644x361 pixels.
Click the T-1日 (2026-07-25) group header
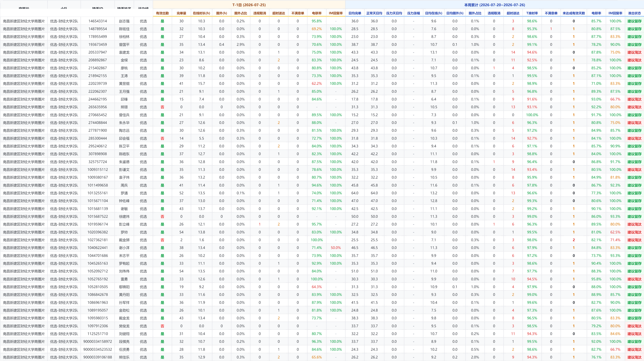pyautogui.click(x=249, y=5)
